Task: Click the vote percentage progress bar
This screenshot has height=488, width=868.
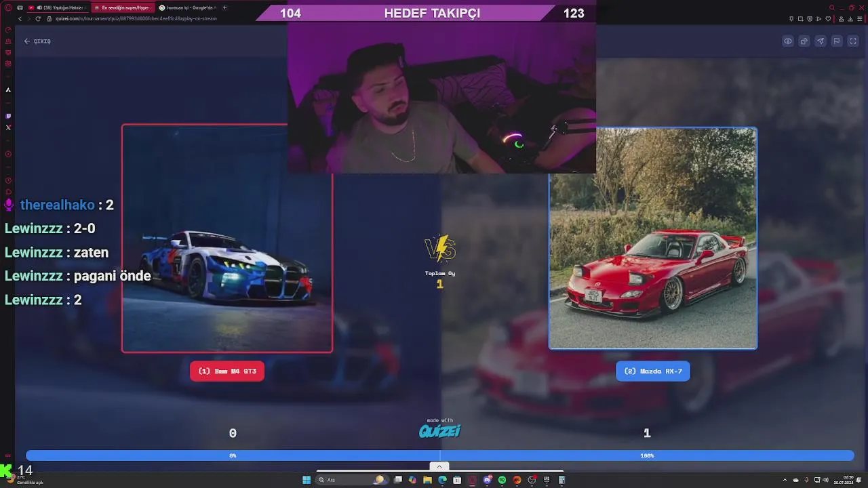Action: (x=439, y=455)
